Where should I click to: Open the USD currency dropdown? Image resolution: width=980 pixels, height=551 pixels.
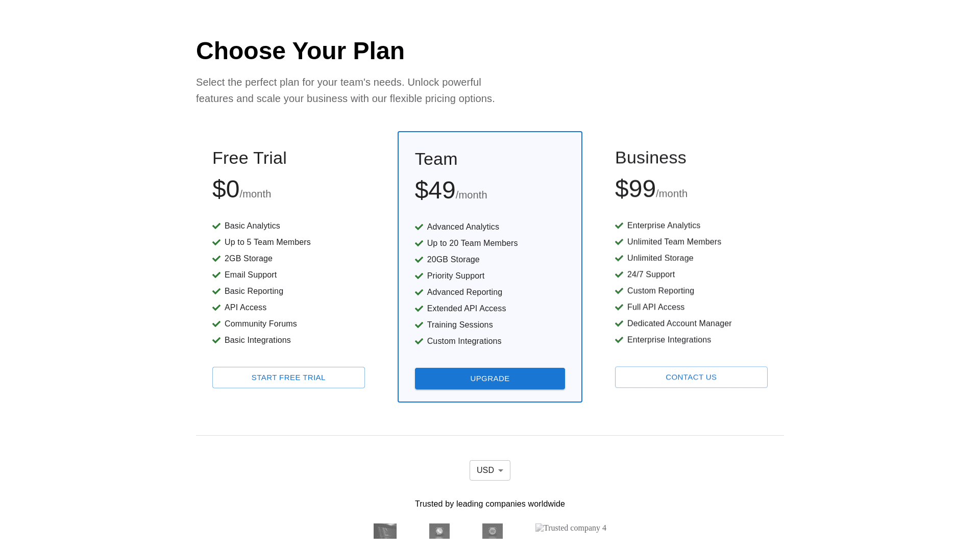[489, 470]
